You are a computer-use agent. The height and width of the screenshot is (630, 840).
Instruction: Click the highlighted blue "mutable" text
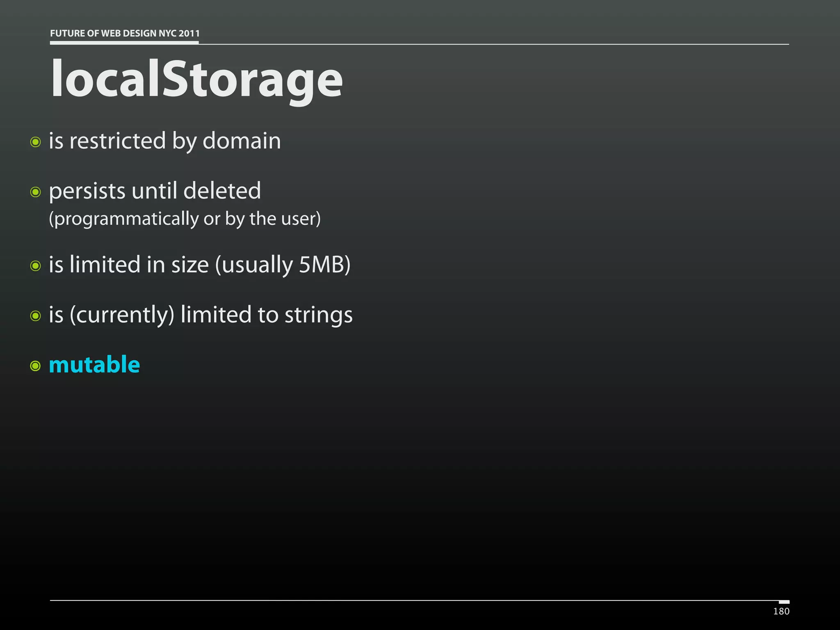[94, 365]
